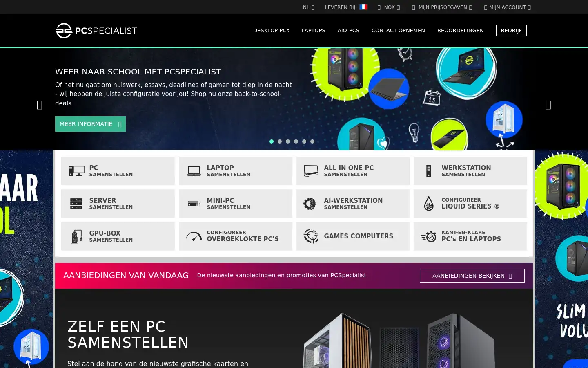
Task: Click the Weer naar school banner heading
Action: [138, 72]
